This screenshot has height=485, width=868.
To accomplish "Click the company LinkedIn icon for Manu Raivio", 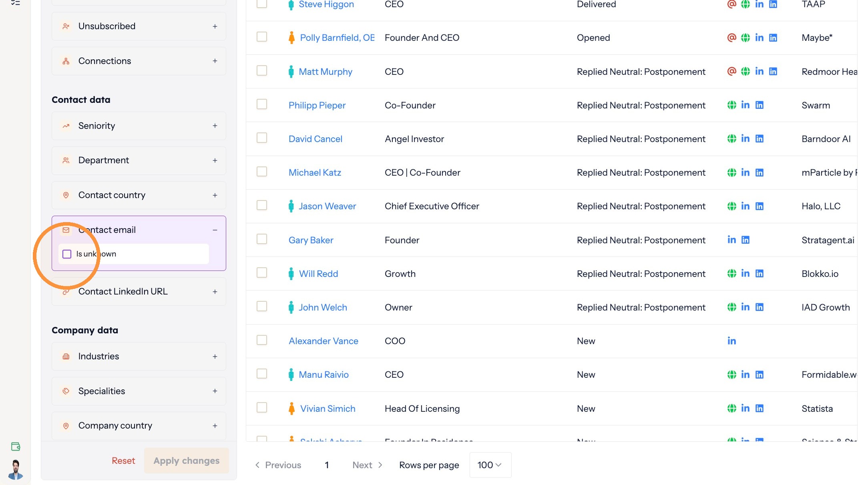I will 759,375.
